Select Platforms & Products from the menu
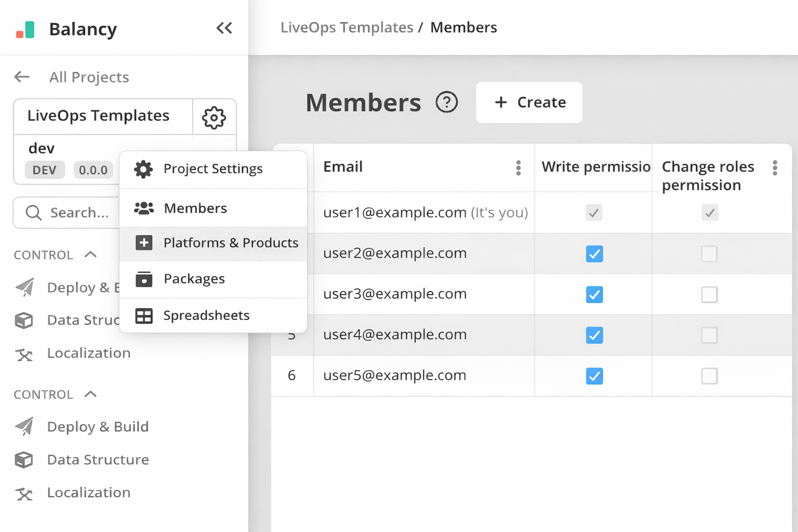Viewport: 798px width, 532px height. coord(231,243)
